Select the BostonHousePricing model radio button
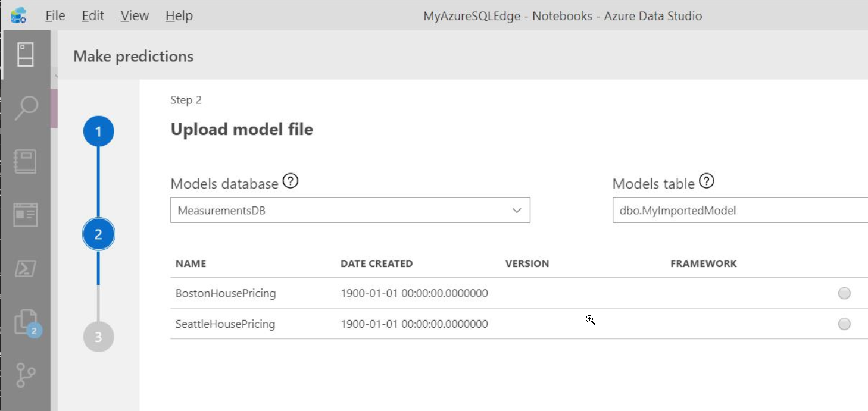 [844, 293]
